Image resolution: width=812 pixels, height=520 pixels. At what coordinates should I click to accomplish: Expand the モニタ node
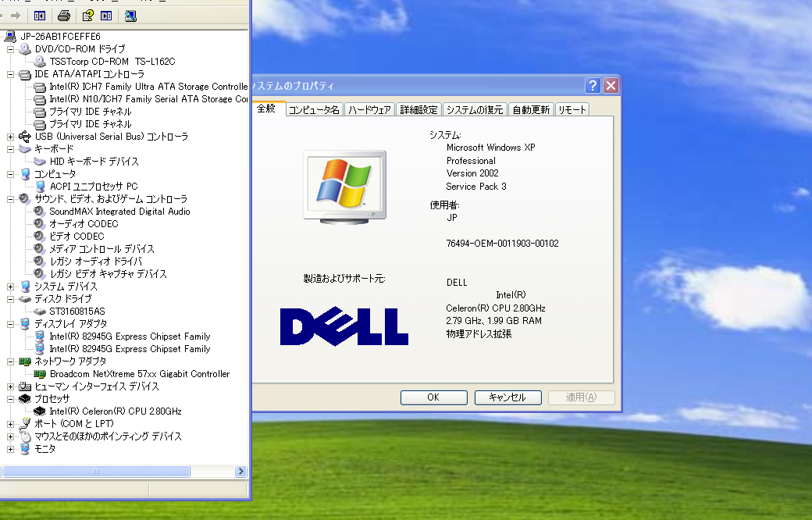pos(10,449)
